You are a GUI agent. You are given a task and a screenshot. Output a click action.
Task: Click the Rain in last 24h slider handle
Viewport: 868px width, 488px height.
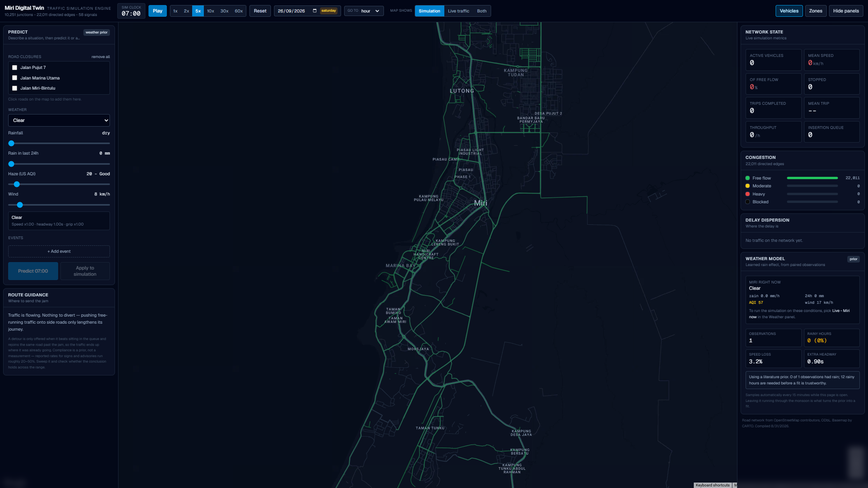pyautogui.click(x=11, y=164)
